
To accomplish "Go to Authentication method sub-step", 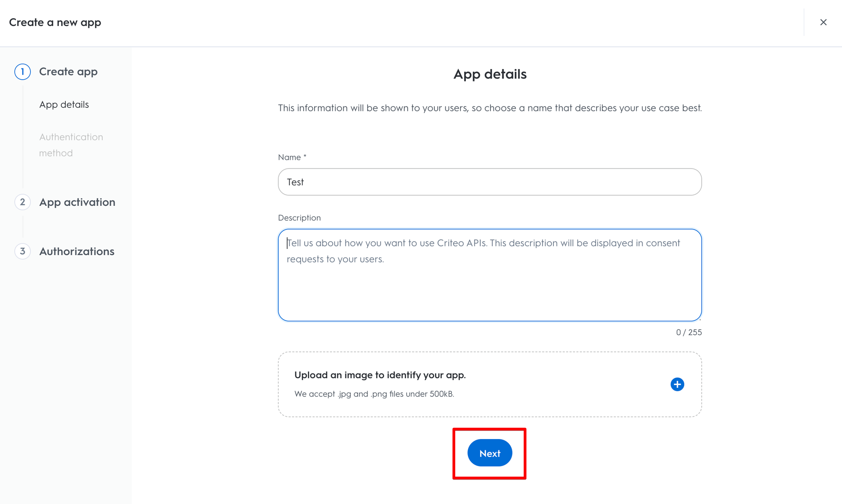I will (71, 145).
